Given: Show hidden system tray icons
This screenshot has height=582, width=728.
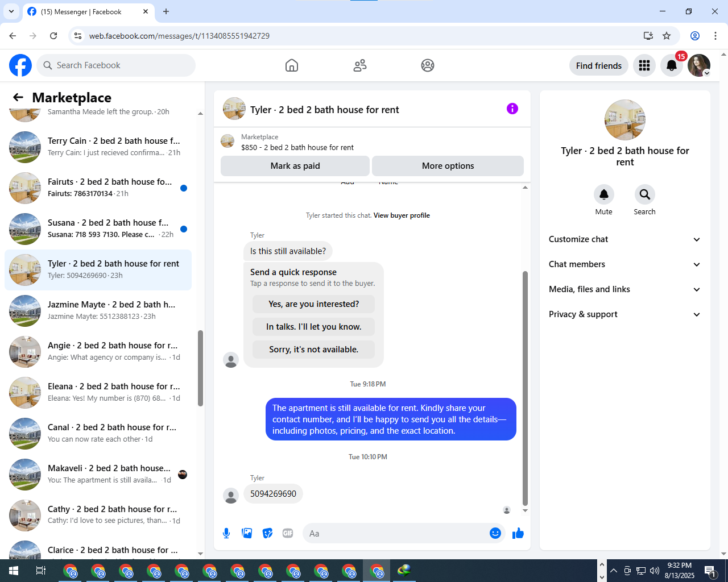Looking at the screenshot, I should [x=614, y=571].
